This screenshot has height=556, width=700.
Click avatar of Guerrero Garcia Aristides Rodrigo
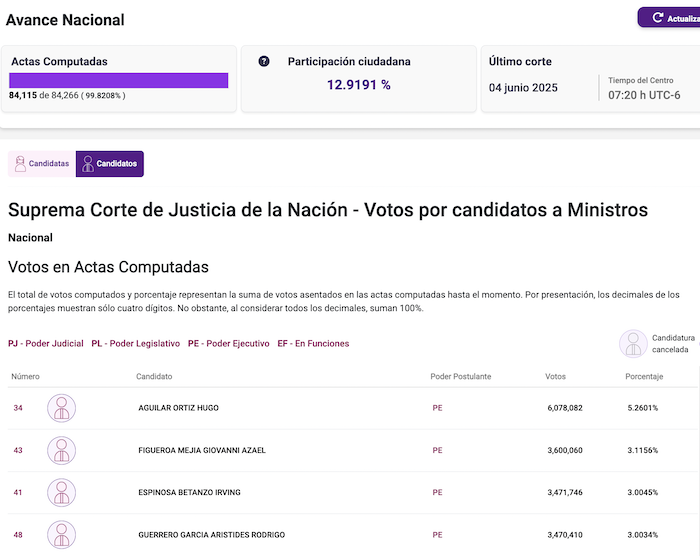62,534
